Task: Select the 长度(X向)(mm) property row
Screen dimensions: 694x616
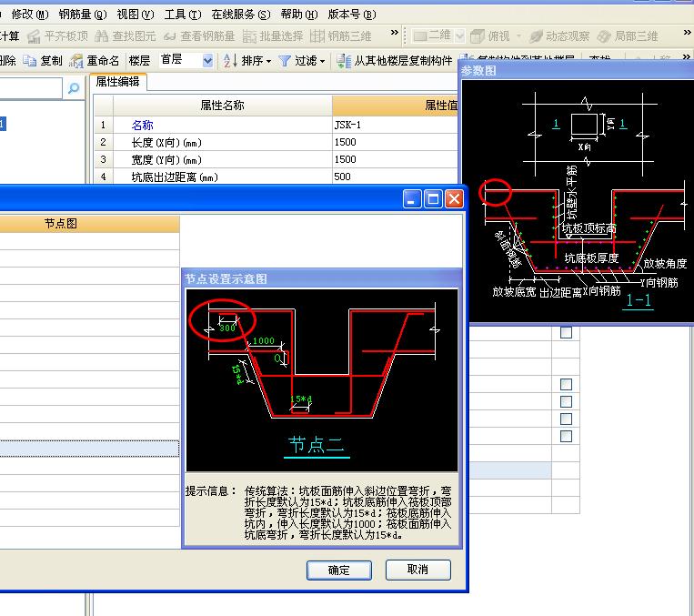Action: 277,142
